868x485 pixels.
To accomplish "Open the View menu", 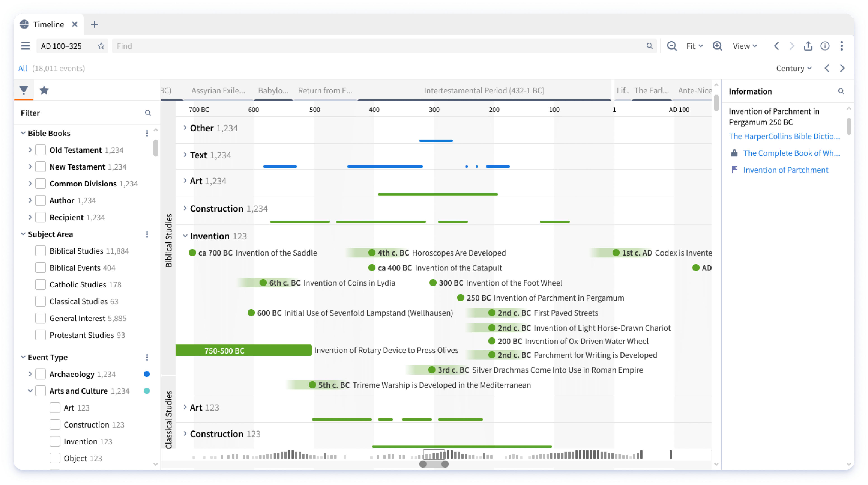I will point(745,46).
